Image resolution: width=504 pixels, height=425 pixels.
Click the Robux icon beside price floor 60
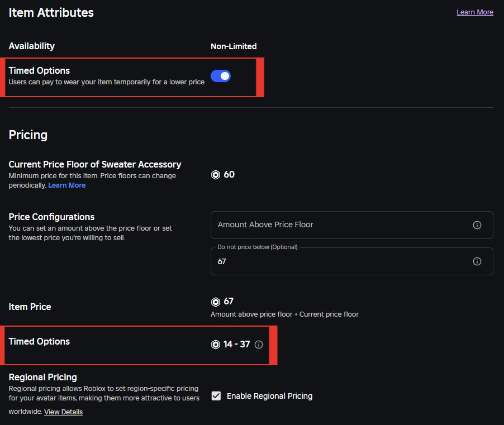(x=215, y=175)
